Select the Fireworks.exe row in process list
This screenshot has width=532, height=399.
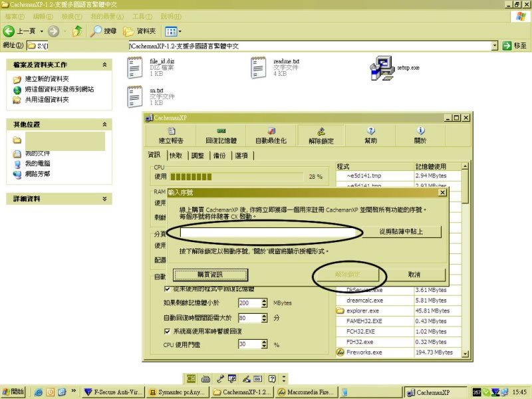coord(398,352)
